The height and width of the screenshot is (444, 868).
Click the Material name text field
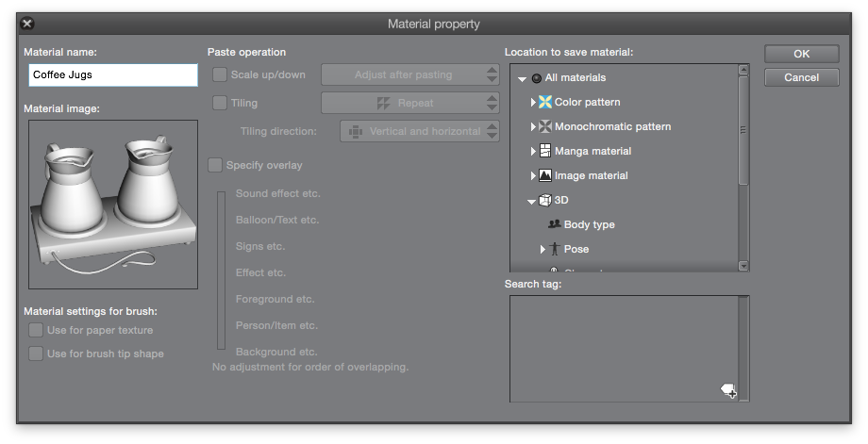tap(113, 74)
